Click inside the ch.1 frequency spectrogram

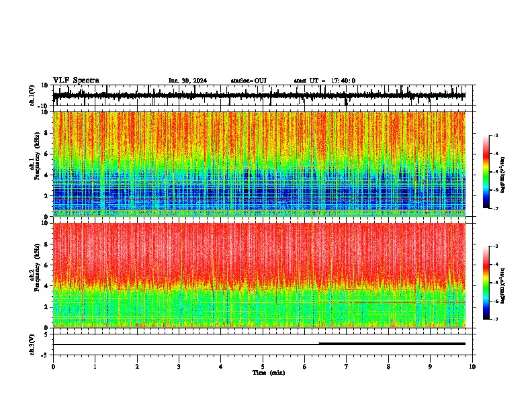259,164
